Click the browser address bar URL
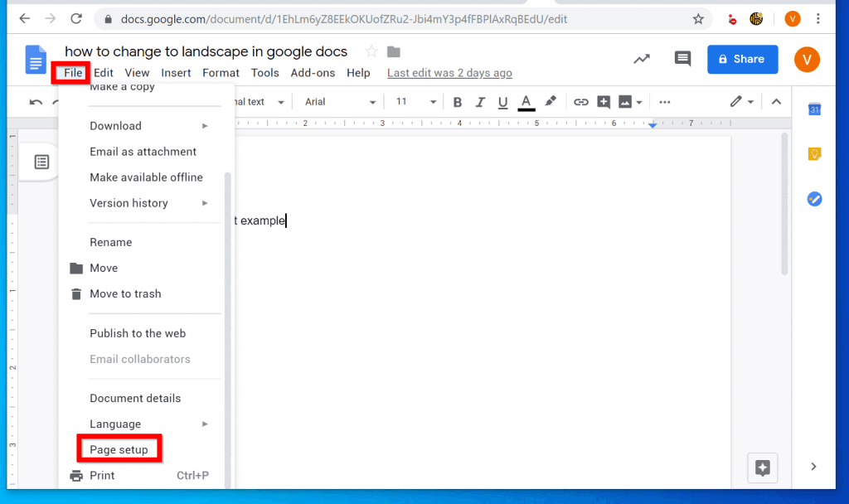 pyautogui.click(x=344, y=20)
